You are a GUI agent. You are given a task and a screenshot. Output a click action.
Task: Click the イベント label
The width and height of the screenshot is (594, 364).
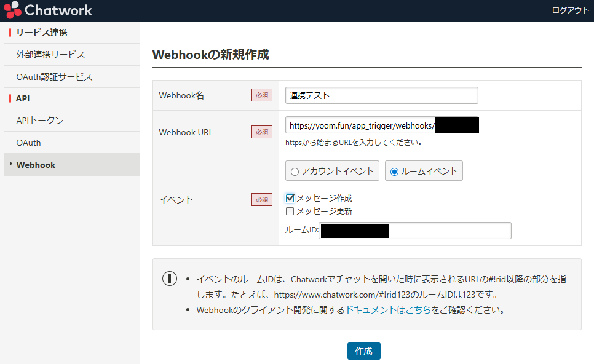click(176, 200)
